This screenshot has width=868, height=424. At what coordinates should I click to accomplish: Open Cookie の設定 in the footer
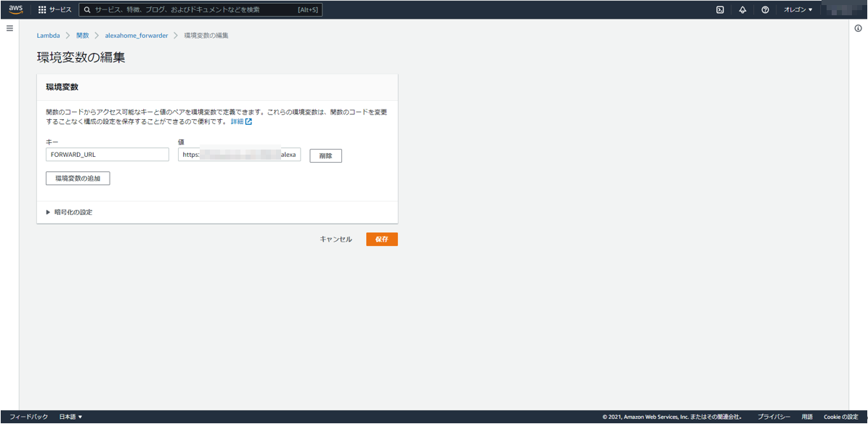click(841, 417)
